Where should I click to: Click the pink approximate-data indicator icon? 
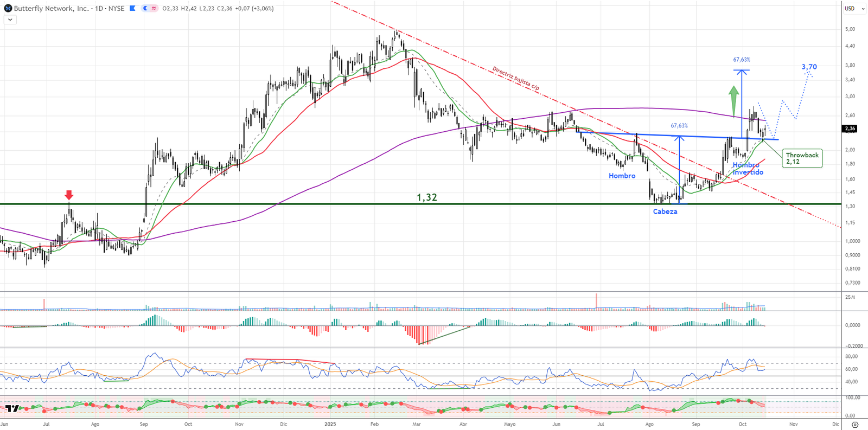coord(154,9)
